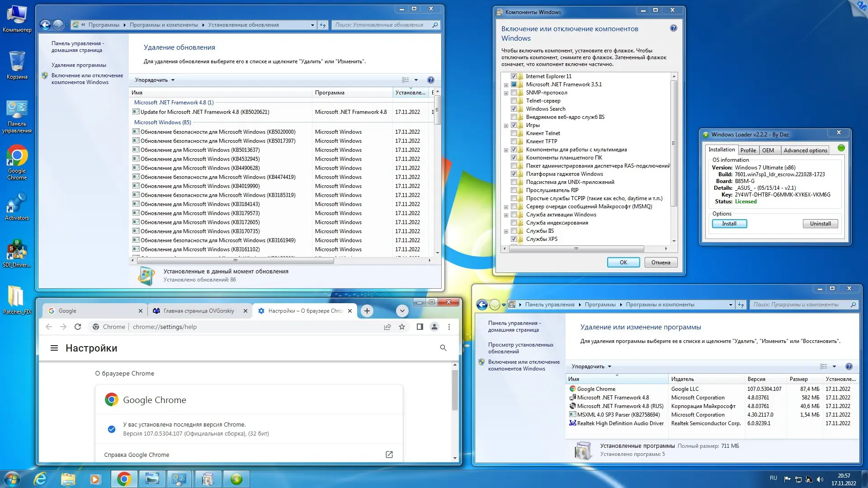The width and height of the screenshot is (868, 488).
Task: Expand Службы IIS tree node
Action: click(506, 231)
